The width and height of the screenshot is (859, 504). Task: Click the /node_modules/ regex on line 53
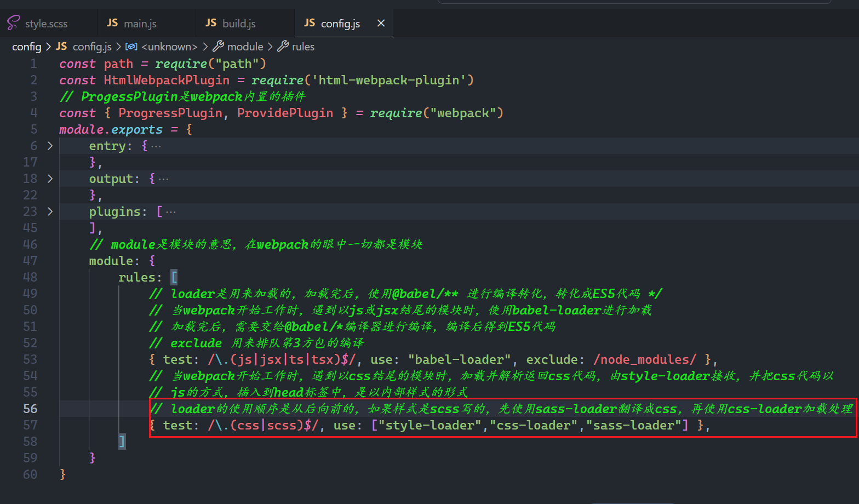pos(645,359)
